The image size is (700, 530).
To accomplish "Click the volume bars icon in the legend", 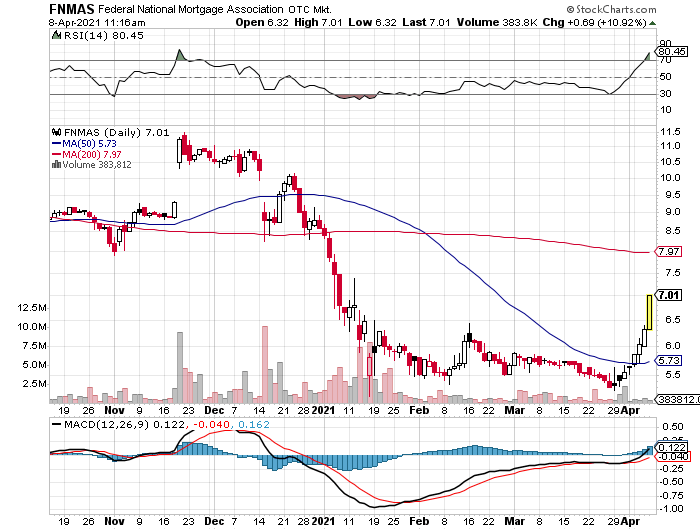I will 56,164.
